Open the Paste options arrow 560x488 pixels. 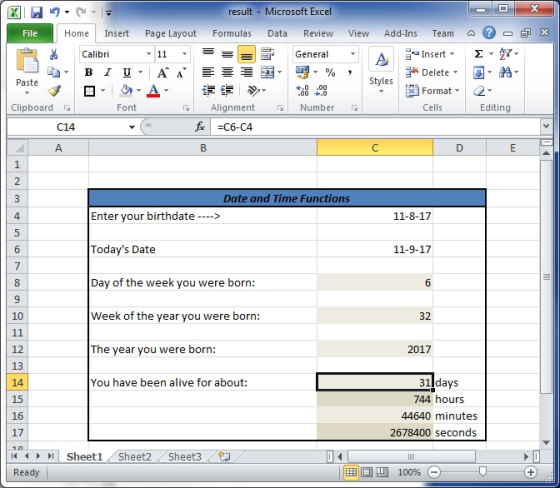pos(27,93)
